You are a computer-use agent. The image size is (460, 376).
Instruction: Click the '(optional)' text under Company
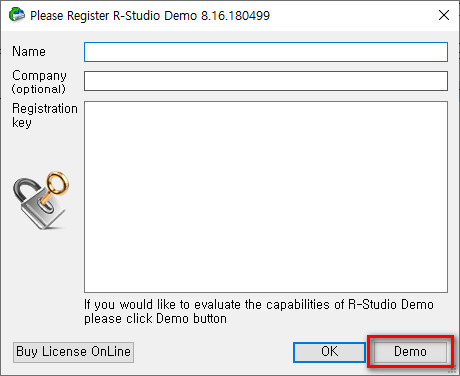click(39, 89)
